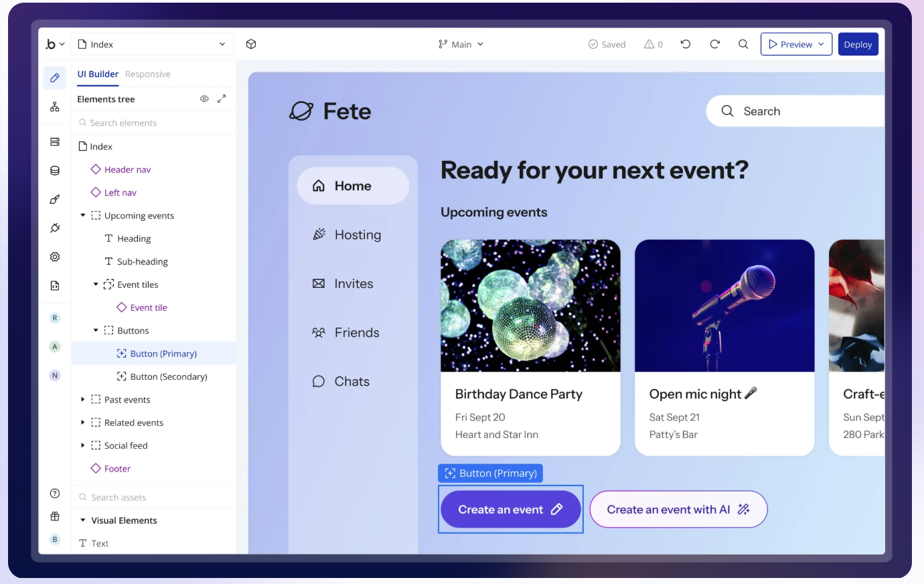Click the 3D cube component icon
This screenshot has width=924, height=584.
click(x=251, y=44)
